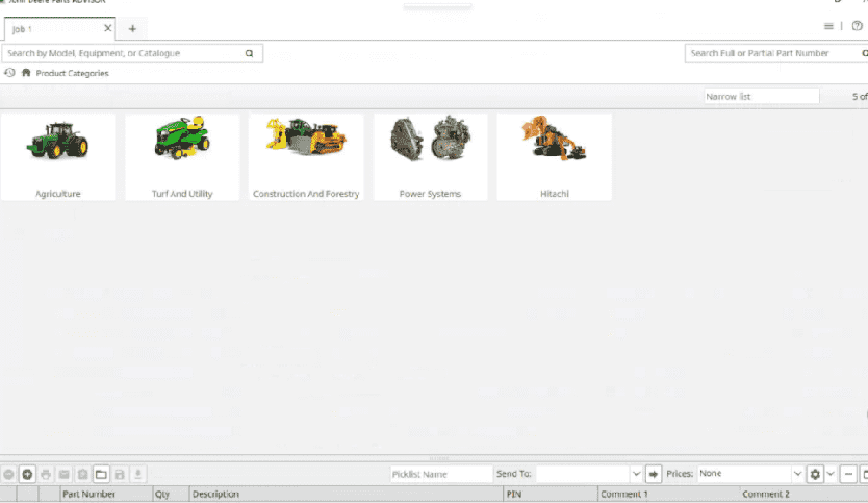Click the download picklist icon
This screenshot has height=503, width=868.
(138, 474)
